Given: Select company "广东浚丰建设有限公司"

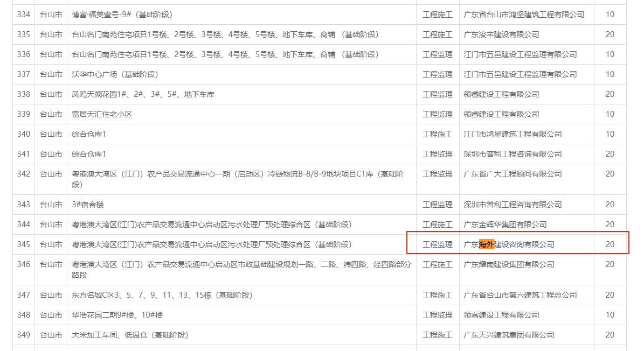Looking at the screenshot, I should (501, 34).
